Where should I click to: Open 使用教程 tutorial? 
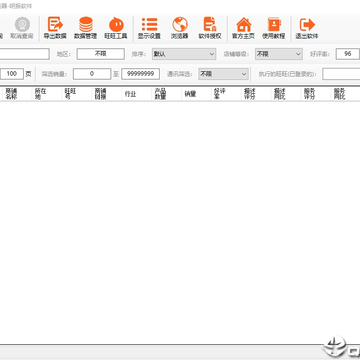[x=274, y=28]
